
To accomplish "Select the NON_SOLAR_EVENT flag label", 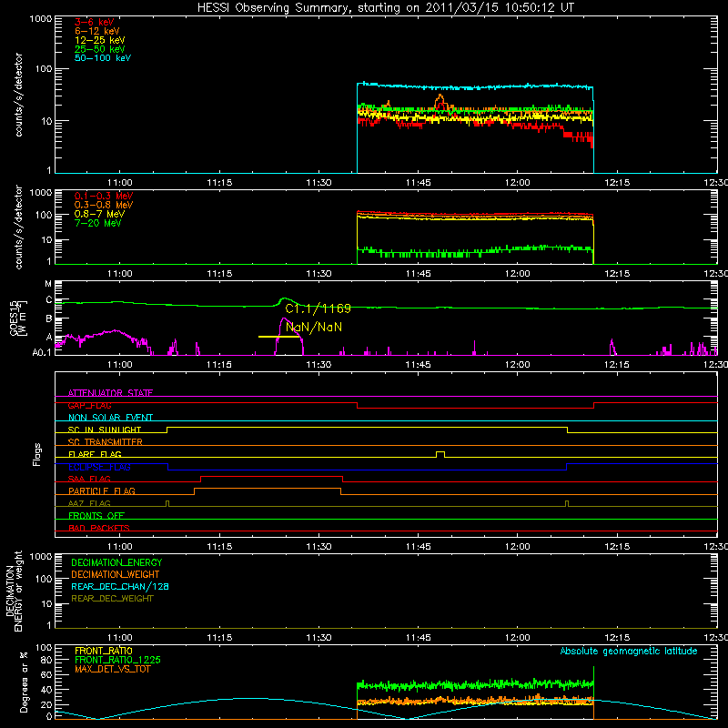I will 110,418.
